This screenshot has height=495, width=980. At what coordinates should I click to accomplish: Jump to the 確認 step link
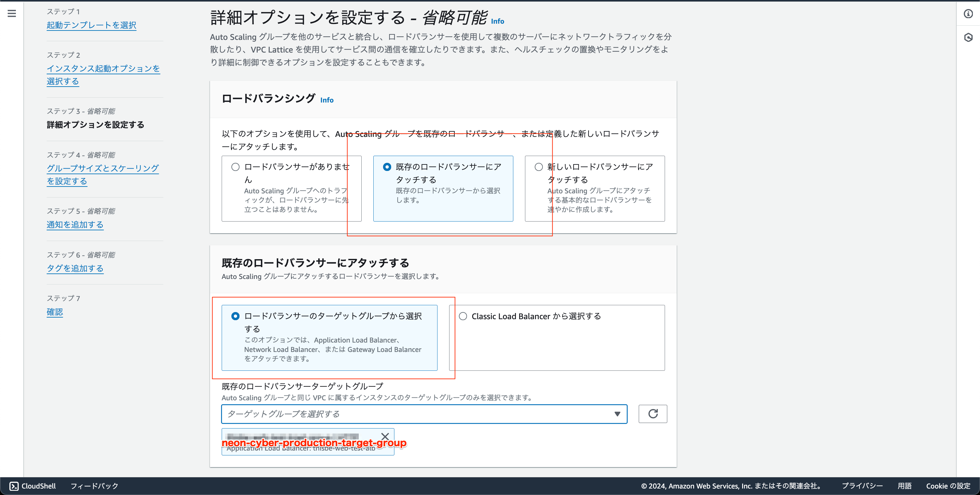54,312
